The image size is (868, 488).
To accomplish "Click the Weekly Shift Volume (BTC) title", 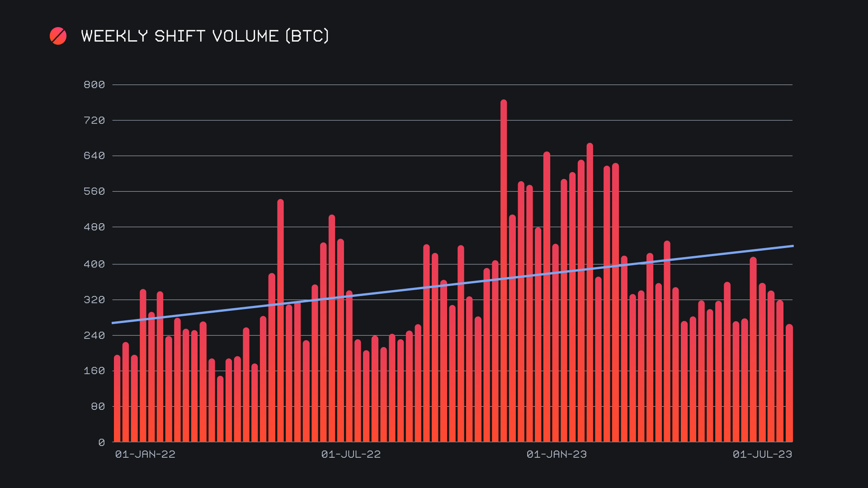I will tap(205, 36).
